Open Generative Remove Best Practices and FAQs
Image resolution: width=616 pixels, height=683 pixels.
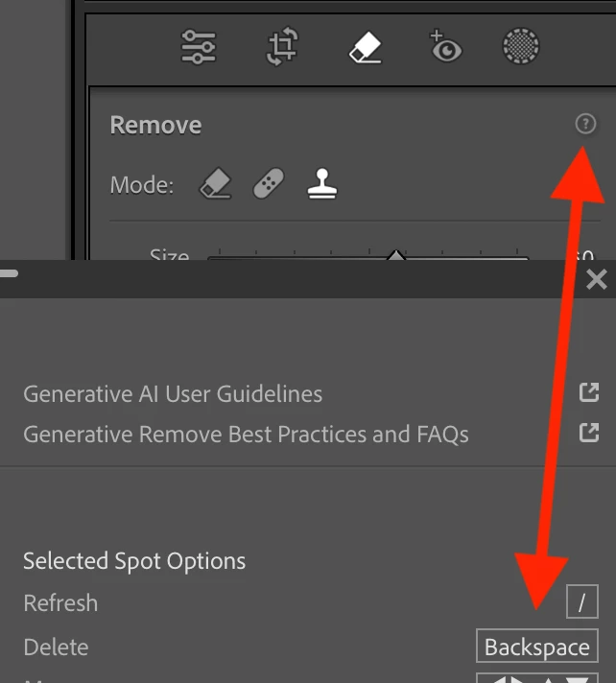pyautogui.click(x=247, y=435)
